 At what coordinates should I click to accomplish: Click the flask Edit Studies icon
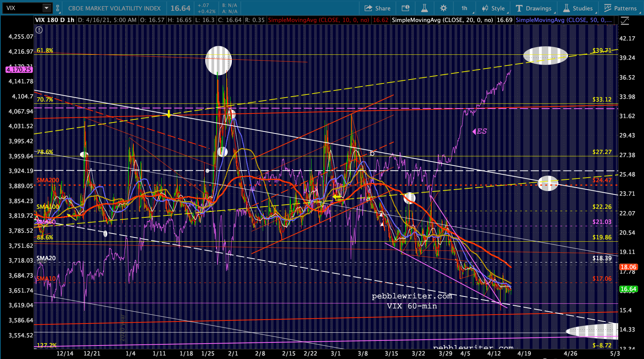424,8
